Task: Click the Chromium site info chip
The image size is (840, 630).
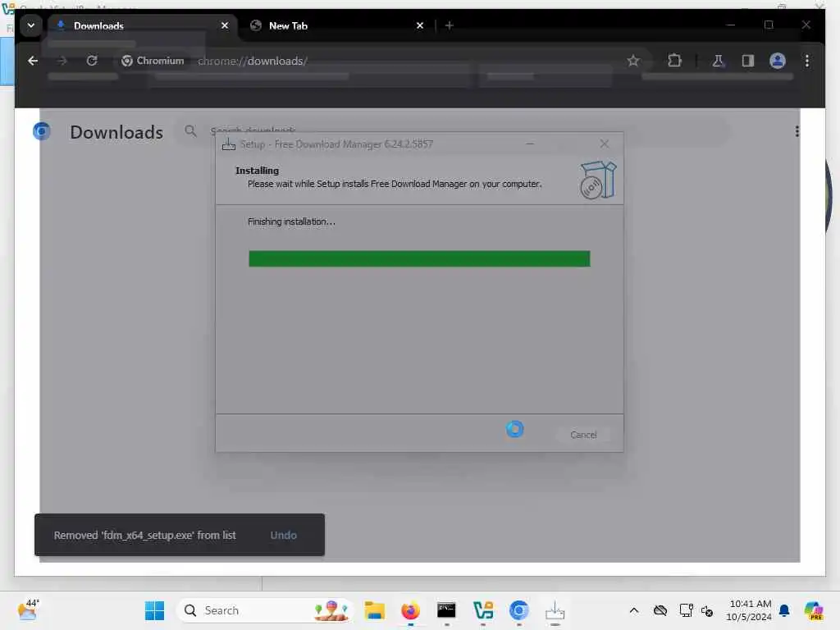Action: 153,61
